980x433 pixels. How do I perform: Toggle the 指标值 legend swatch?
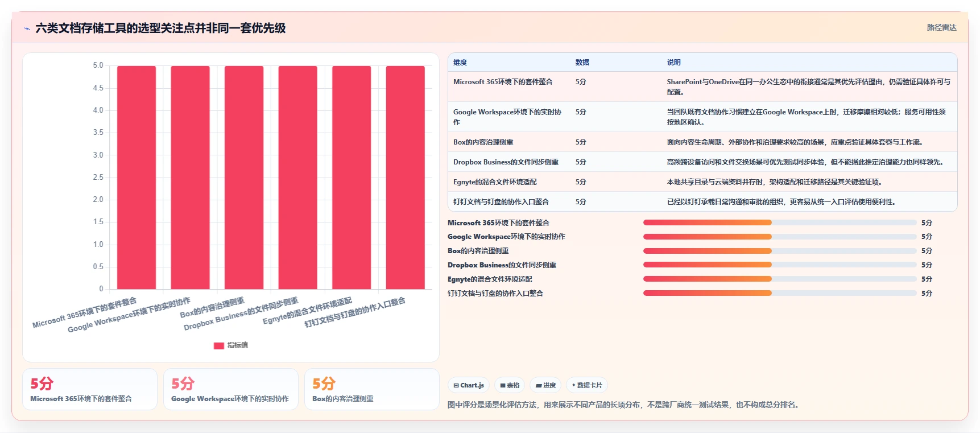[x=219, y=345]
